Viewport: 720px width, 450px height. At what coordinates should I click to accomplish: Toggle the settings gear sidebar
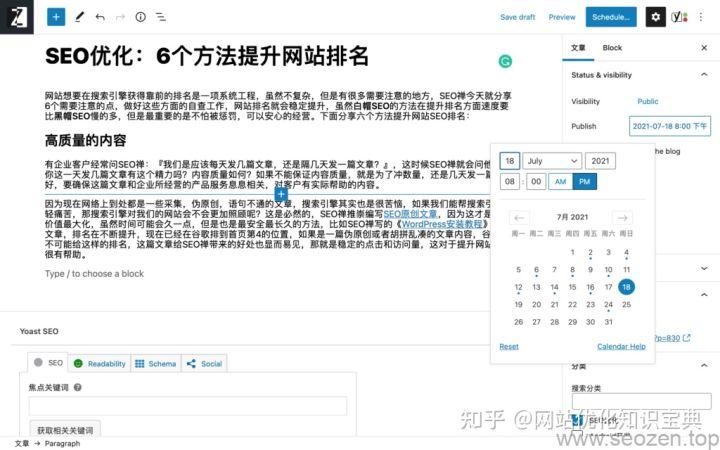pos(655,17)
